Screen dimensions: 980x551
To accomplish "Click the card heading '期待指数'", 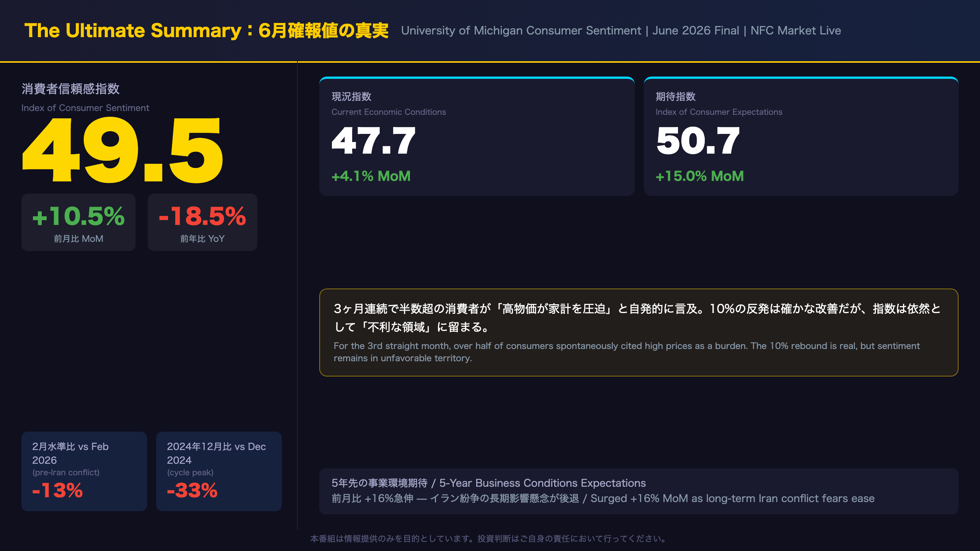I will point(676,96).
